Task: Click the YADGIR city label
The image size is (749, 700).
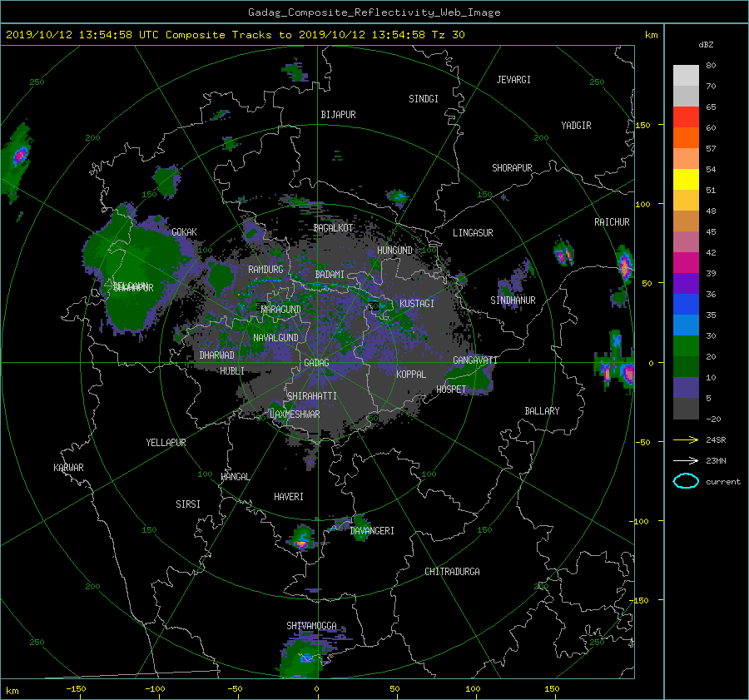Action: (576, 126)
